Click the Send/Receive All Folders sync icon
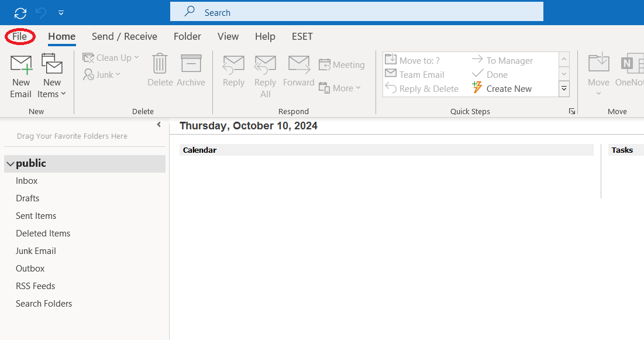Image resolution: width=644 pixels, height=340 pixels. (x=20, y=13)
